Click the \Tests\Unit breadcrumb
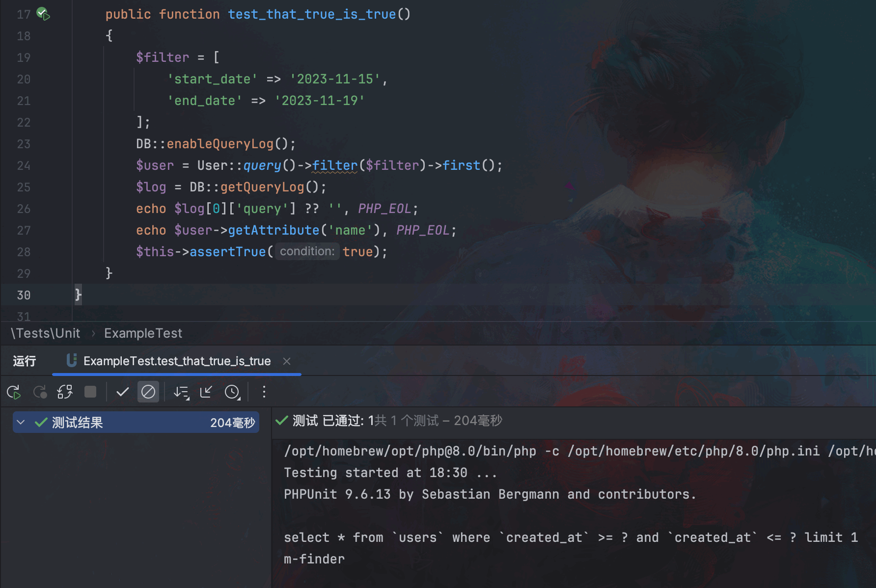Viewport: 876px width, 588px height. [46, 333]
